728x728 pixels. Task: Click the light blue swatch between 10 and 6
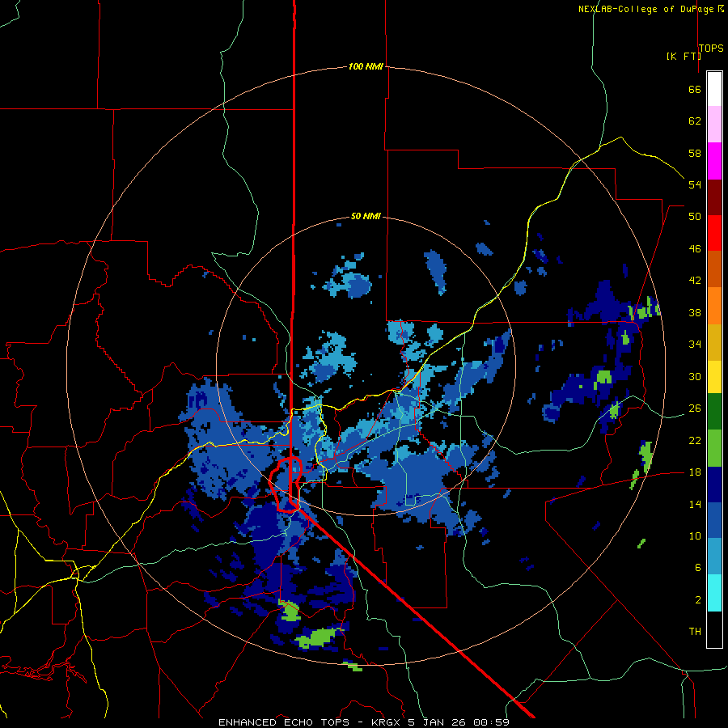(x=714, y=557)
